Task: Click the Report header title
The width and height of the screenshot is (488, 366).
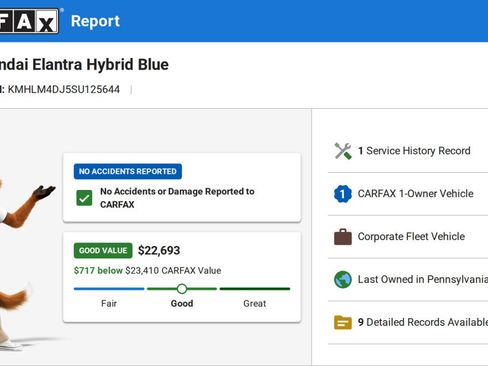Action: [95, 21]
